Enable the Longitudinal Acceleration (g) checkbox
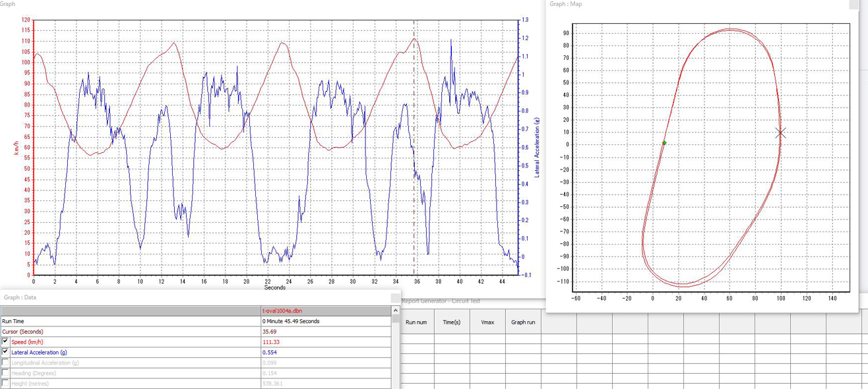868x389 pixels. [6, 363]
